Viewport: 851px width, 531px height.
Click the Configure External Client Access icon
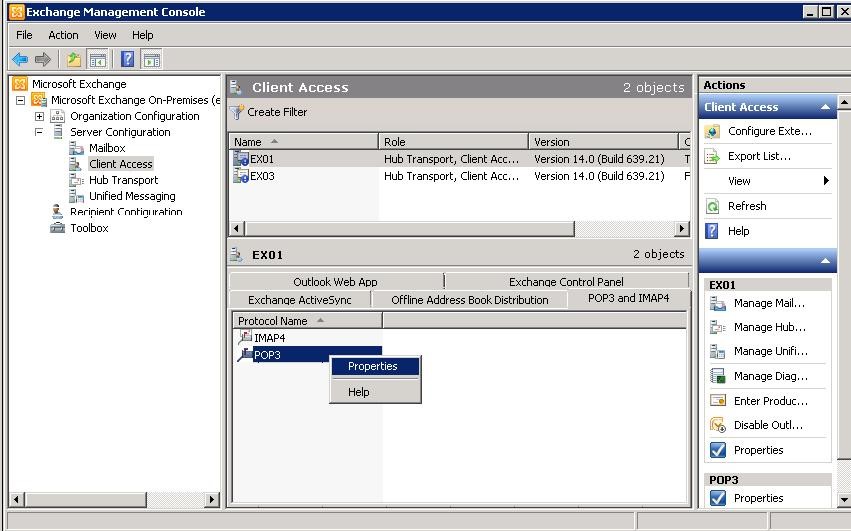712,131
